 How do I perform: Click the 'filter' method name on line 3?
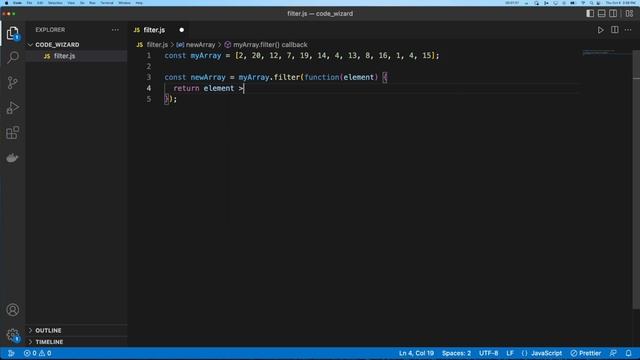(287, 77)
